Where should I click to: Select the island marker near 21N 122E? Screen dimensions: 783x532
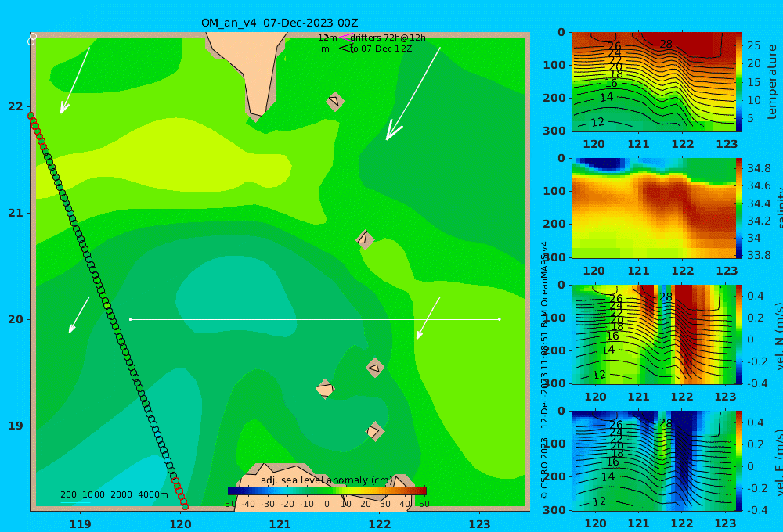coord(365,239)
